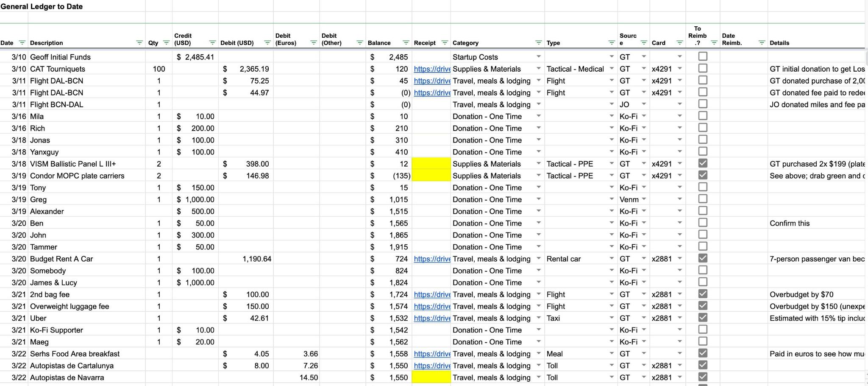This screenshot has width=868, height=386.
Task: Uncheck reimburse box for Budget Rent A Car
Action: pos(703,258)
